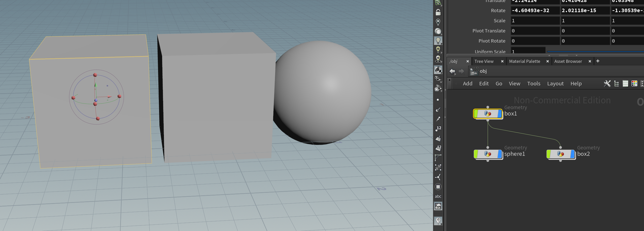Click the pin icon in display toolbar
The height and width of the screenshot is (231, 644).
point(438,221)
